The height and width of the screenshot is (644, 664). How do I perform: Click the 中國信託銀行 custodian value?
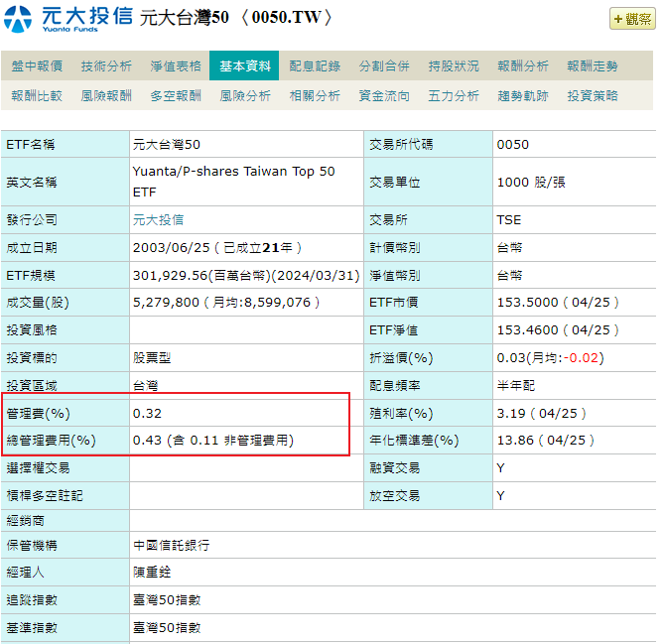click(x=171, y=545)
